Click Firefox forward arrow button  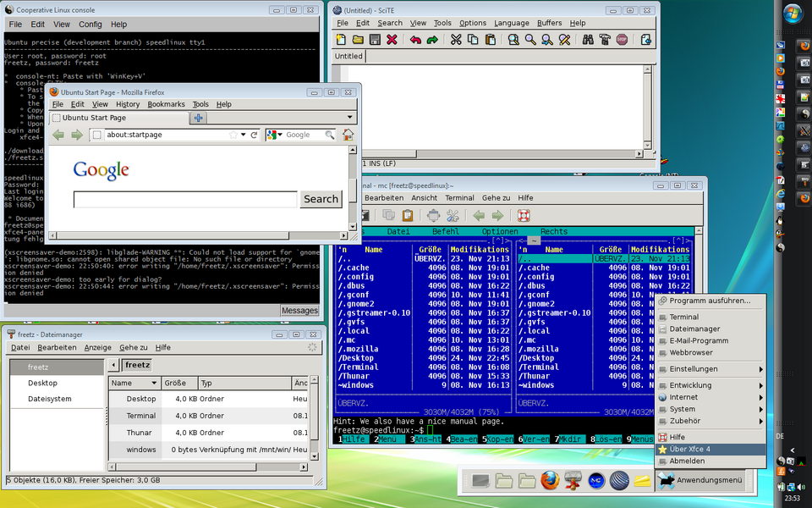pyautogui.click(x=77, y=135)
